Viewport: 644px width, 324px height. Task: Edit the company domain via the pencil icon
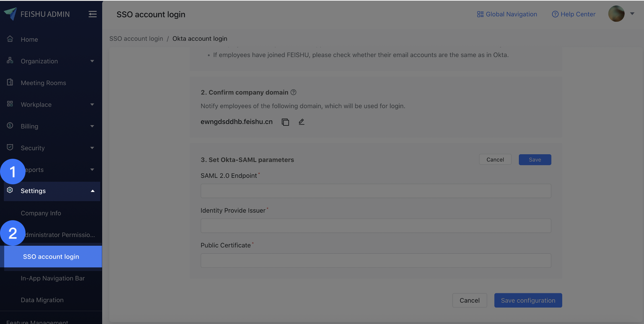click(x=301, y=122)
